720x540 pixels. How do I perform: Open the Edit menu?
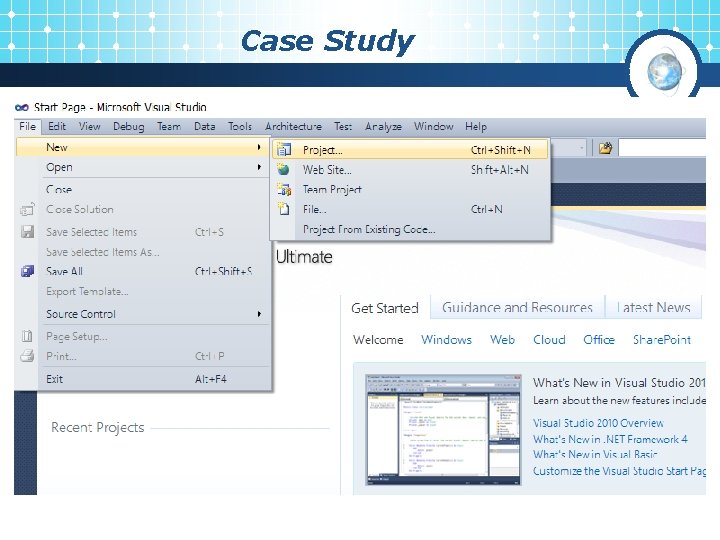tap(57, 126)
